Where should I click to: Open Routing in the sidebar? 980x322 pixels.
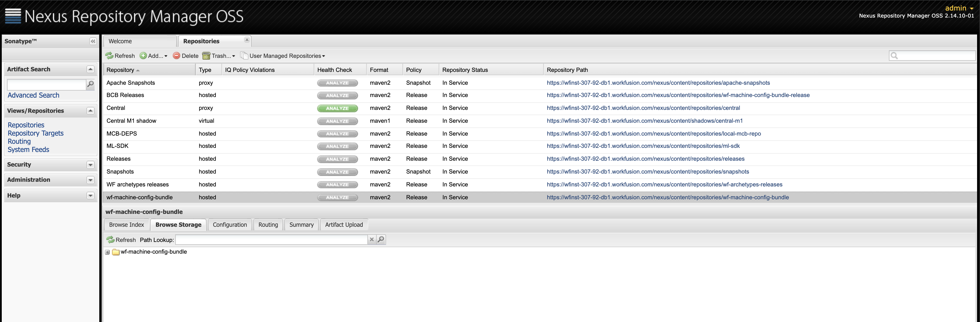[x=19, y=141]
